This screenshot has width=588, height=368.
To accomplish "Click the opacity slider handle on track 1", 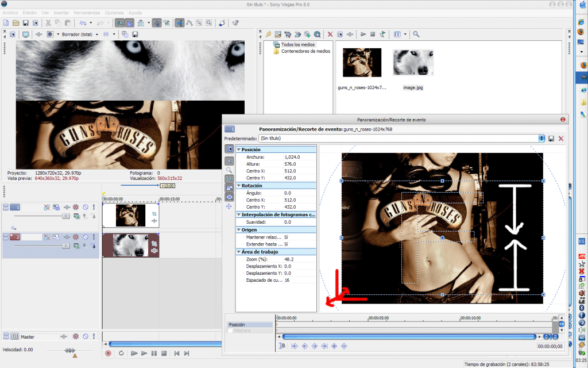I will (66, 216).
